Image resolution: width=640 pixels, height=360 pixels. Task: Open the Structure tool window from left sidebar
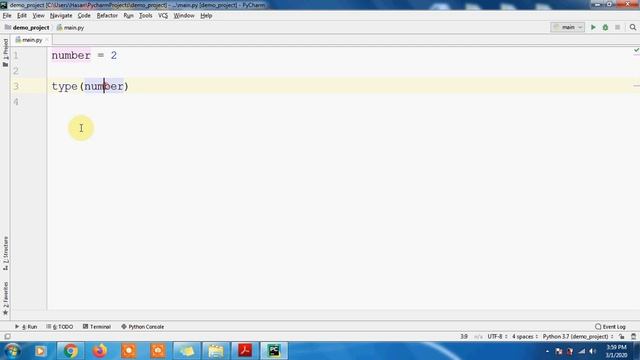[x=5, y=253]
